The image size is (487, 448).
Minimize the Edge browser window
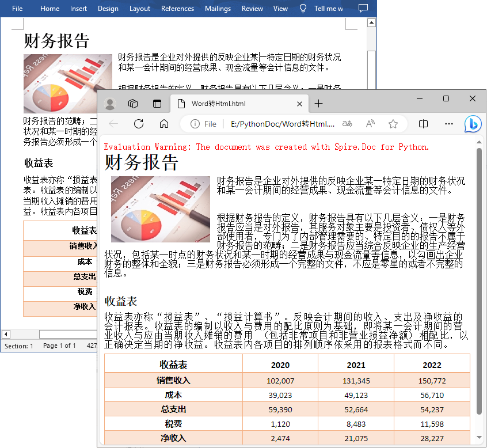[x=420, y=99]
